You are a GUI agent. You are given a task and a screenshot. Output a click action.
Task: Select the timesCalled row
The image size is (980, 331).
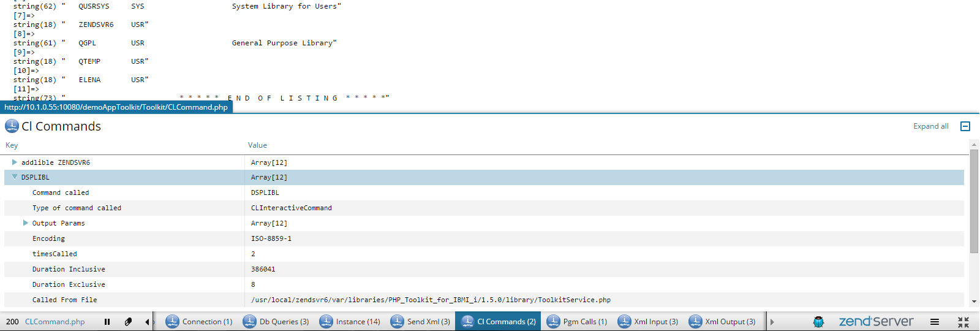[x=484, y=254]
